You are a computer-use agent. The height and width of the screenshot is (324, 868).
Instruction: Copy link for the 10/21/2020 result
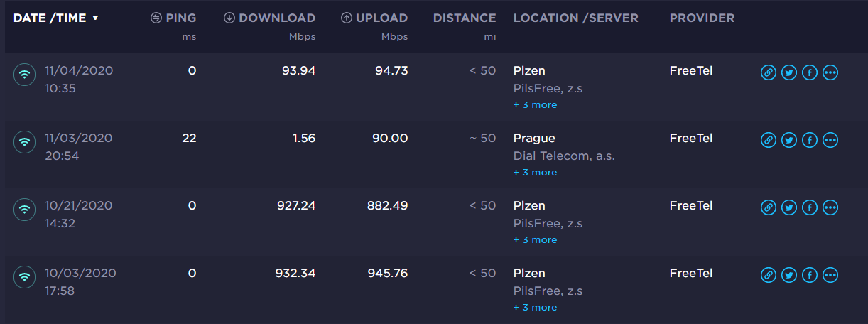pos(768,207)
